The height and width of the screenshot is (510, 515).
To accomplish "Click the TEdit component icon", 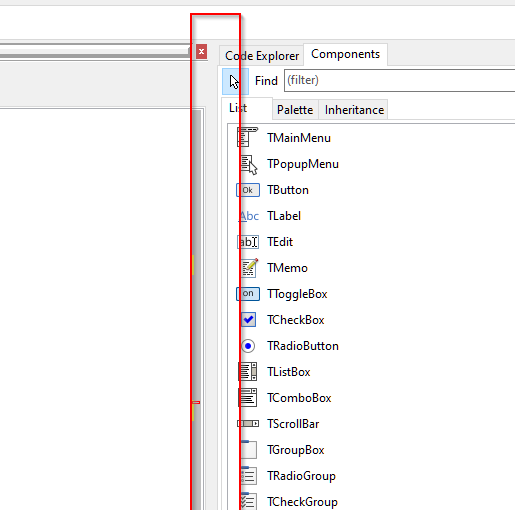I will click(248, 242).
